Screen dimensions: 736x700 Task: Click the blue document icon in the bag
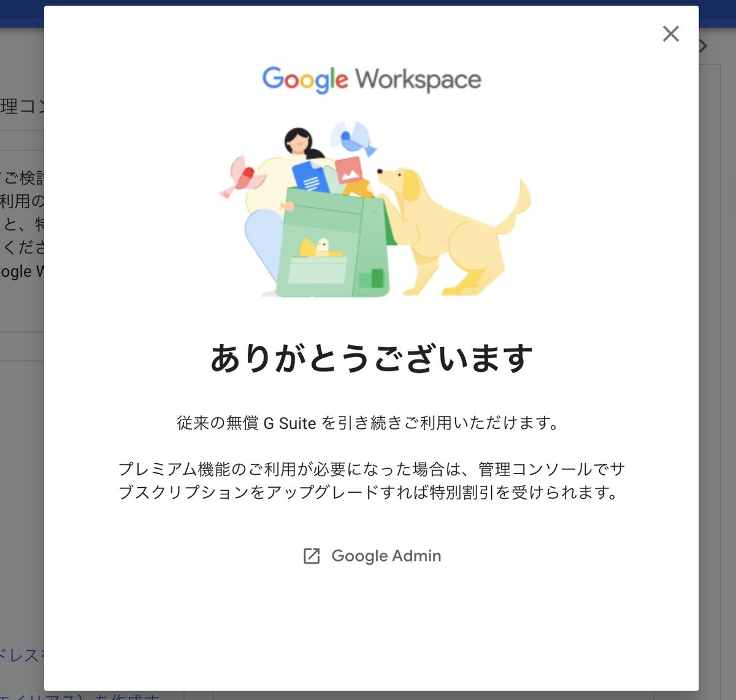[x=311, y=177]
